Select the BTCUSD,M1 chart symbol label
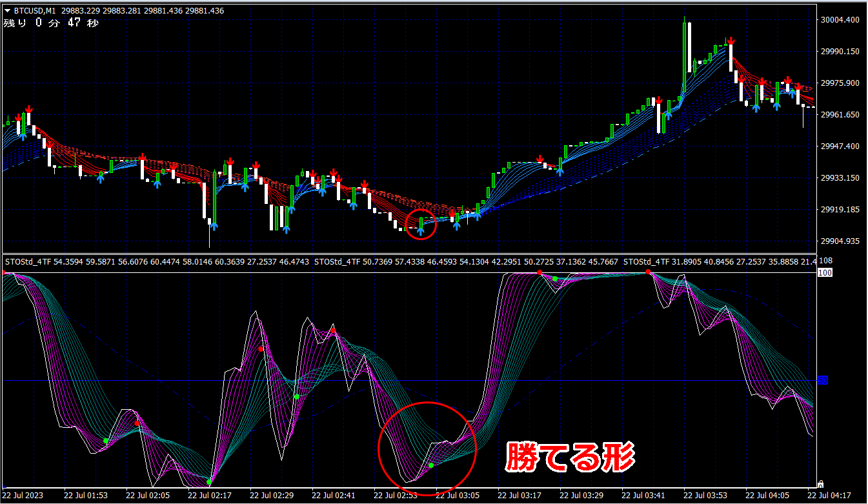Image resolution: width=868 pixels, height=504 pixels. 36,10
